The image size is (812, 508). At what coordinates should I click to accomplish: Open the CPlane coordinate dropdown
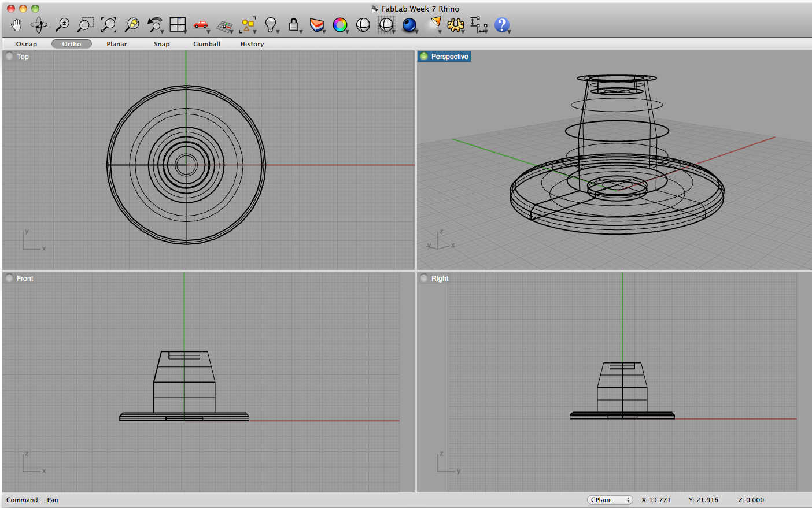tap(610, 500)
